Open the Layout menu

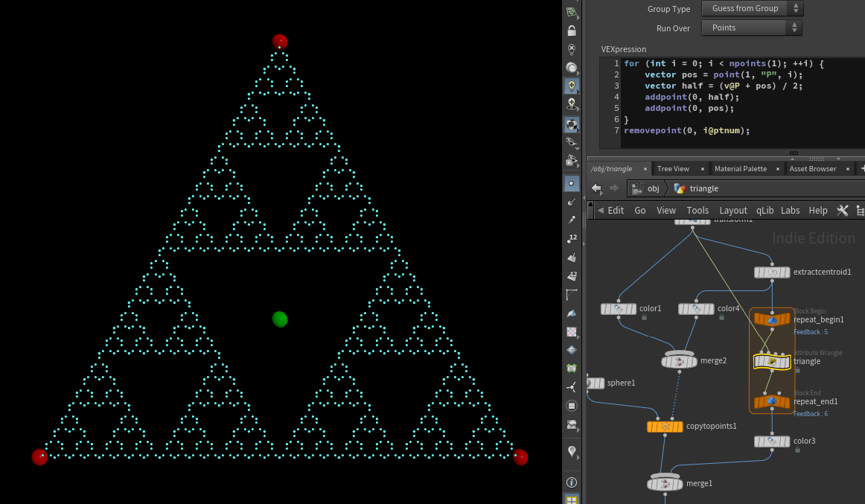tap(732, 211)
